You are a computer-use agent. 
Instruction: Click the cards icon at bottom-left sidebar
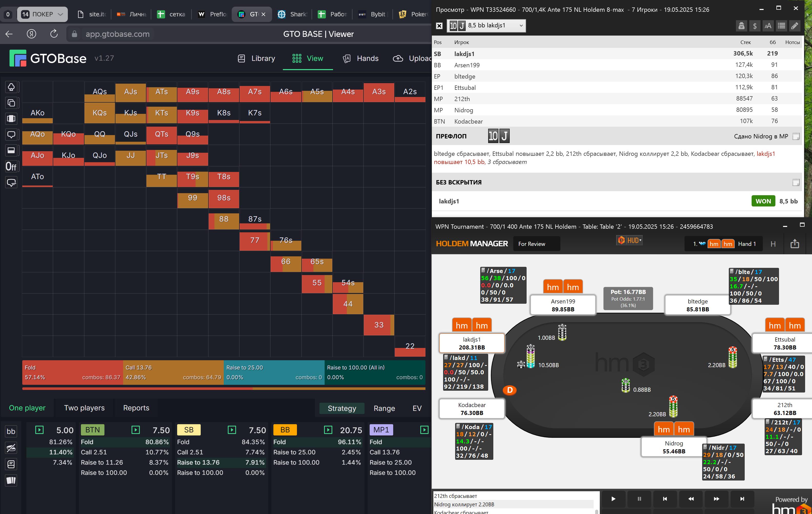(11, 481)
